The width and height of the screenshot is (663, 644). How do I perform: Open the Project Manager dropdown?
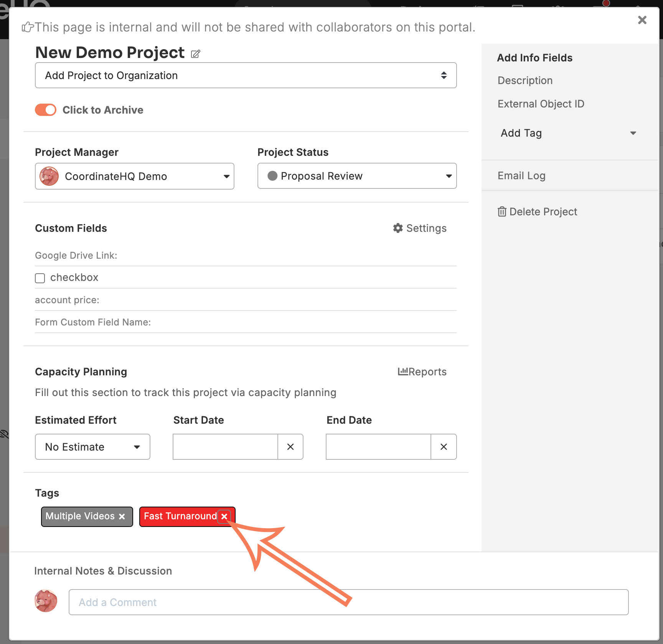tap(135, 176)
